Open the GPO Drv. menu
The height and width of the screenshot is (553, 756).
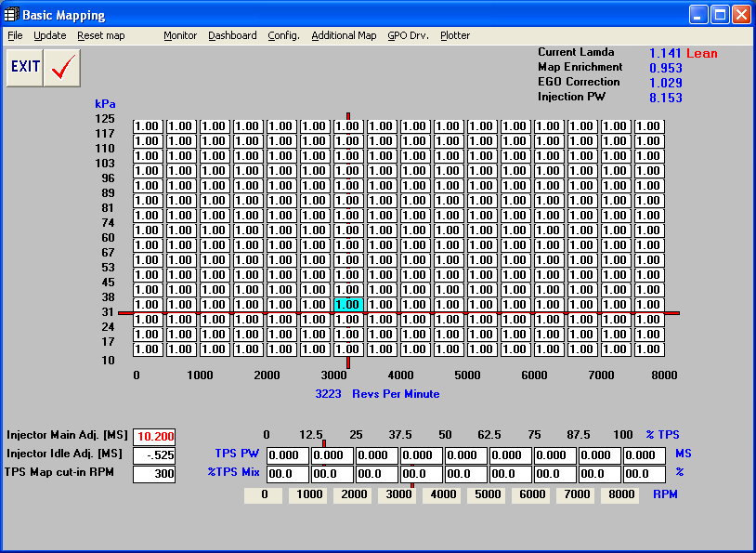(x=408, y=35)
